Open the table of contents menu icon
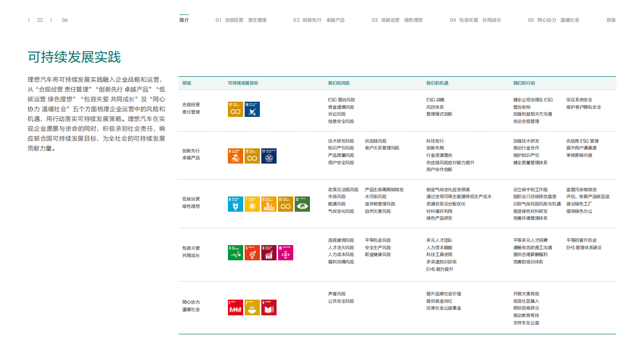Viewport: 644px width, 362px height. click(x=40, y=20)
